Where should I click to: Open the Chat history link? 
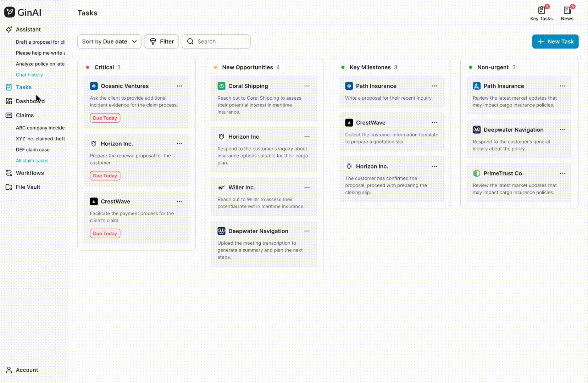(29, 75)
